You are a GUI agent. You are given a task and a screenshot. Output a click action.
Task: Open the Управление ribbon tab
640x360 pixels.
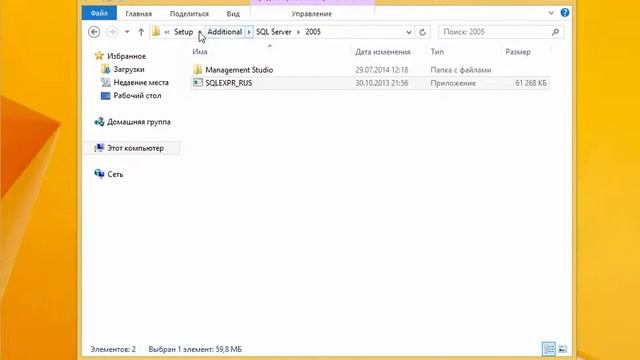pyautogui.click(x=311, y=13)
